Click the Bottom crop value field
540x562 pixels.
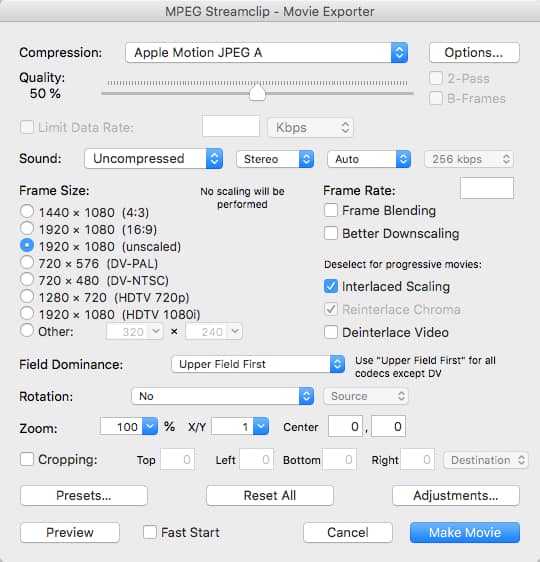click(x=339, y=459)
